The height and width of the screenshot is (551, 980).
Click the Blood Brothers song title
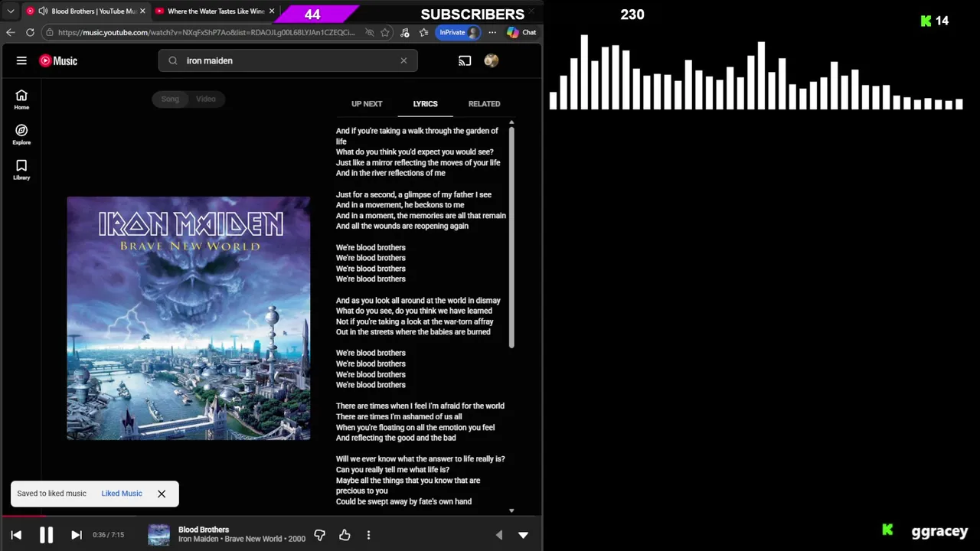204,530
